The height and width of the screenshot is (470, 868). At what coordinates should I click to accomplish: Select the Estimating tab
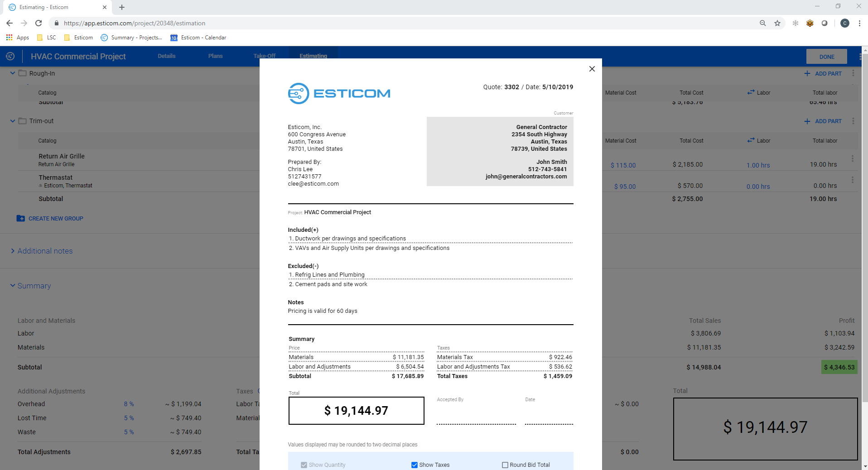[x=313, y=56]
